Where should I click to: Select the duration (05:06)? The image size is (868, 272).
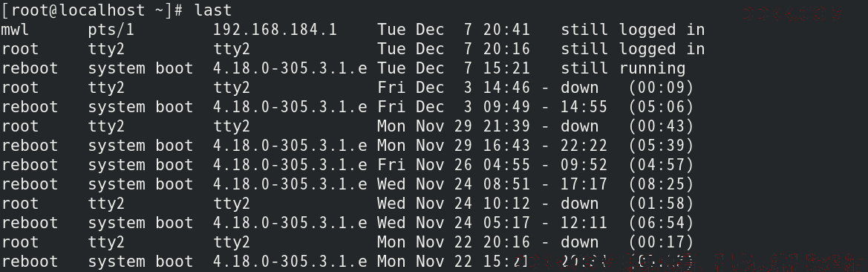(661, 107)
